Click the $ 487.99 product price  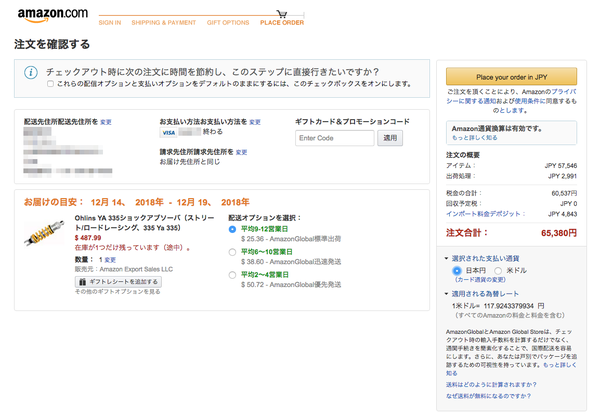pos(88,238)
